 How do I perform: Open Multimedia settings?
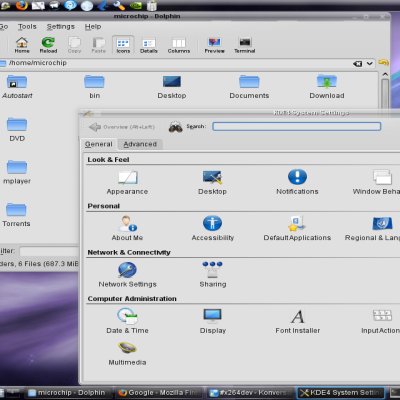tap(127, 354)
